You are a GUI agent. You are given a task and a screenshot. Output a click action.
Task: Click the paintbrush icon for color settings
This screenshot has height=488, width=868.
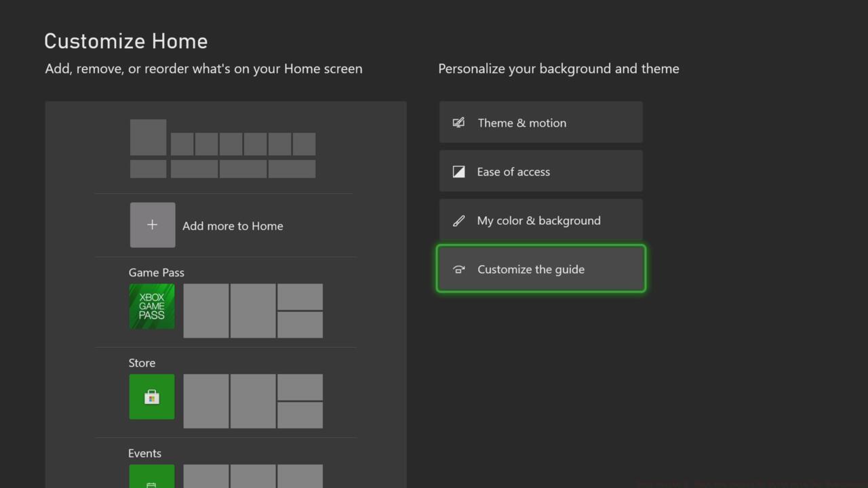pos(459,220)
